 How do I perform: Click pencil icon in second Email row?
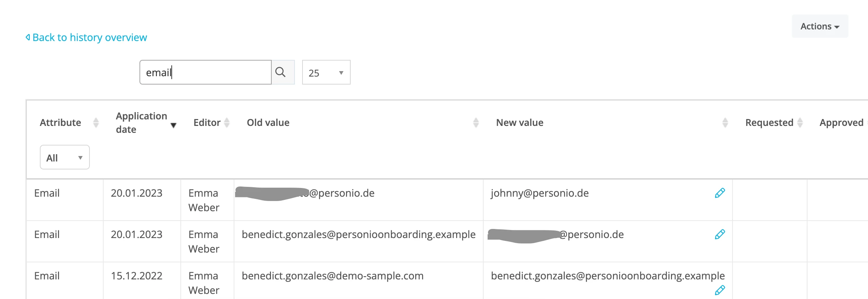(x=719, y=234)
